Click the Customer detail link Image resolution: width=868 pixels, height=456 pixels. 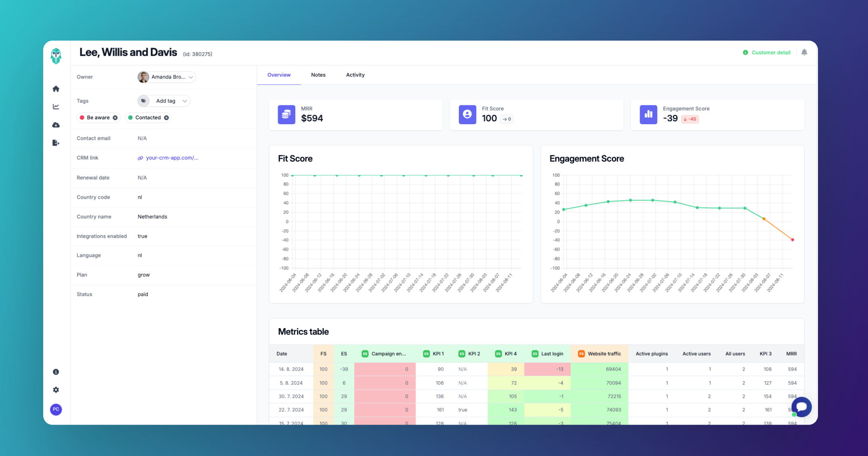tap(770, 52)
